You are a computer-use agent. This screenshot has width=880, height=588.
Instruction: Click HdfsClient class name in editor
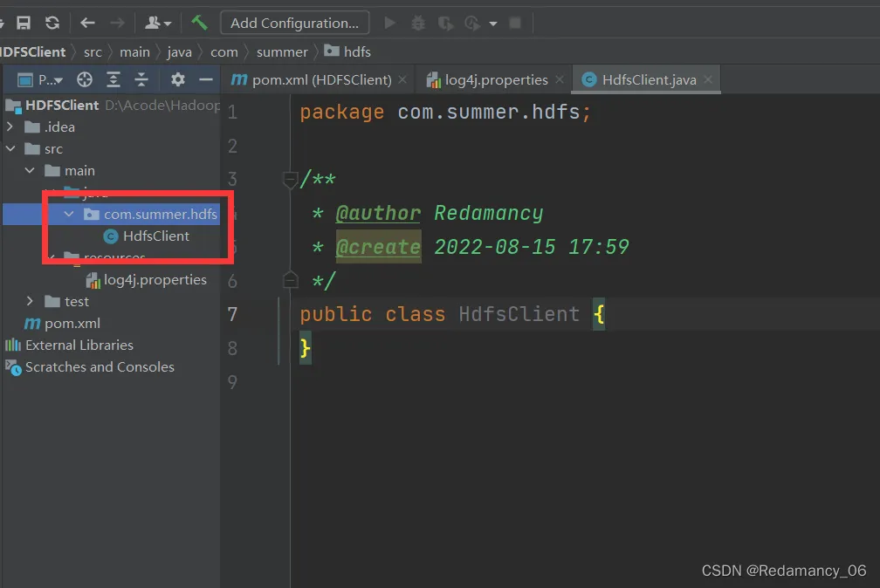519,314
